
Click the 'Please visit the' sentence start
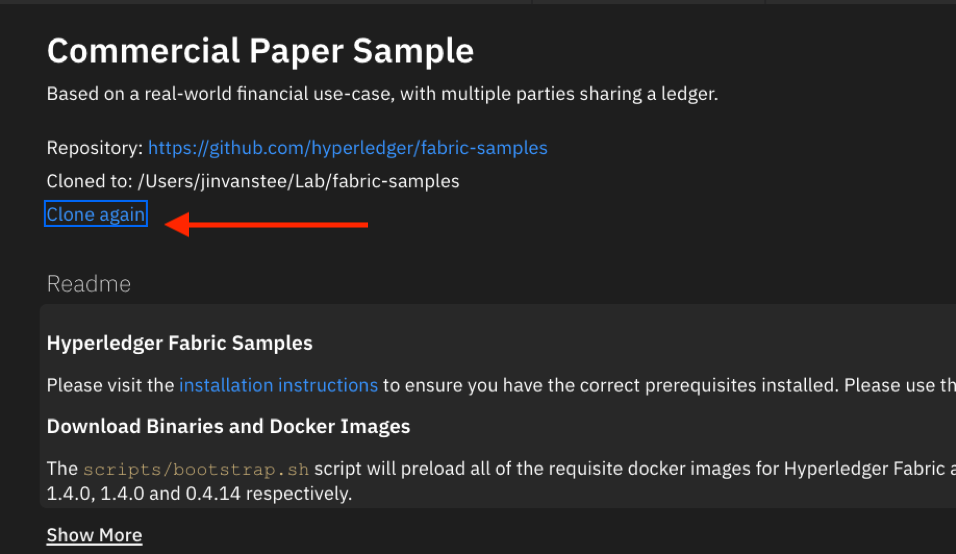[110, 385]
